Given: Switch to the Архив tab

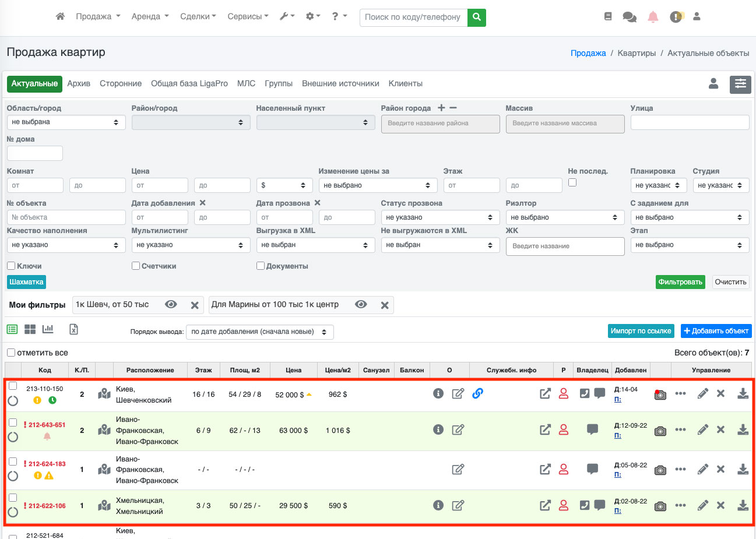Looking at the screenshot, I should (x=79, y=84).
